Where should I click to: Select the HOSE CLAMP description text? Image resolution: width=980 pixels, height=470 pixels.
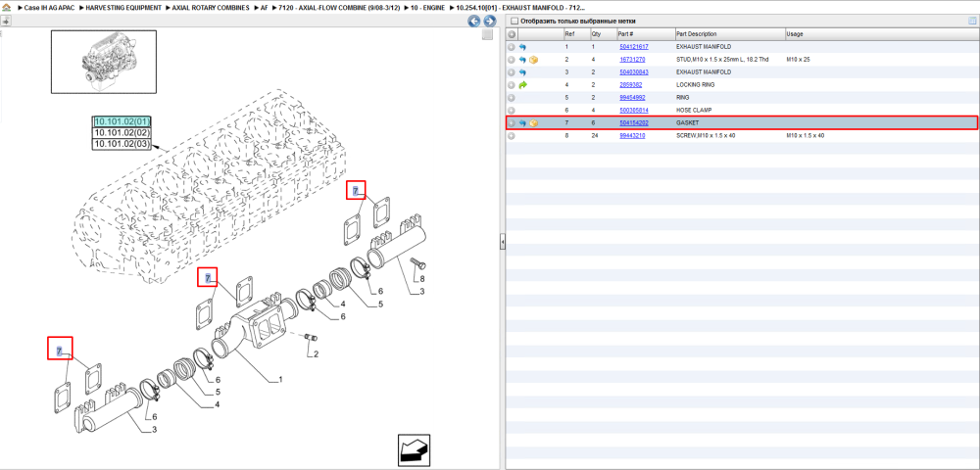[693, 111]
